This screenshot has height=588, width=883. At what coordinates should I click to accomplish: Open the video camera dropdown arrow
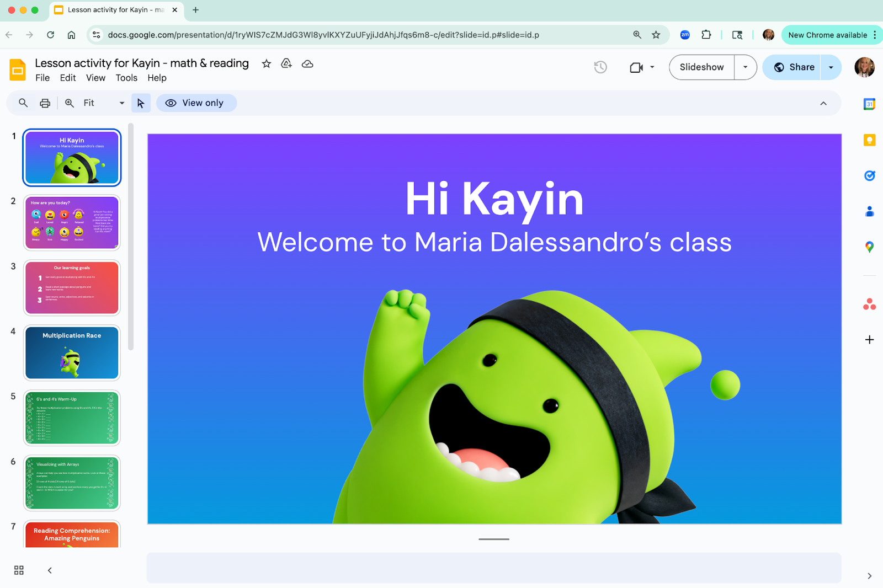click(652, 67)
